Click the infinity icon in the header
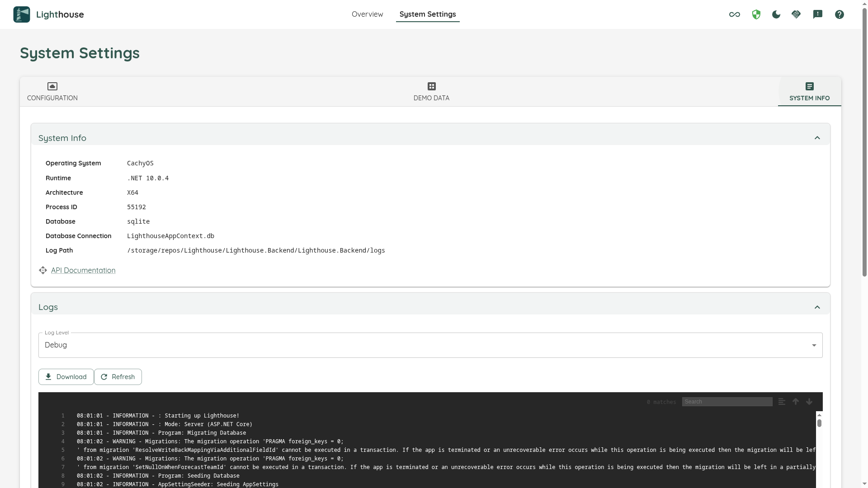Image resolution: width=868 pixels, height=488 pixels. (735, 14)
